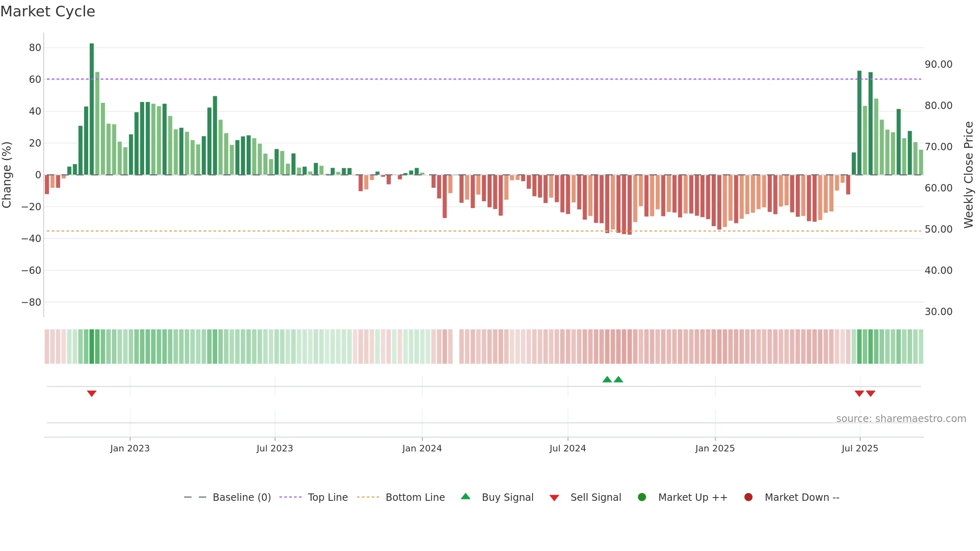Screen dimensions: 980x551
Task: Click the Market Cycle chart title
Action: tap(48, 11)
